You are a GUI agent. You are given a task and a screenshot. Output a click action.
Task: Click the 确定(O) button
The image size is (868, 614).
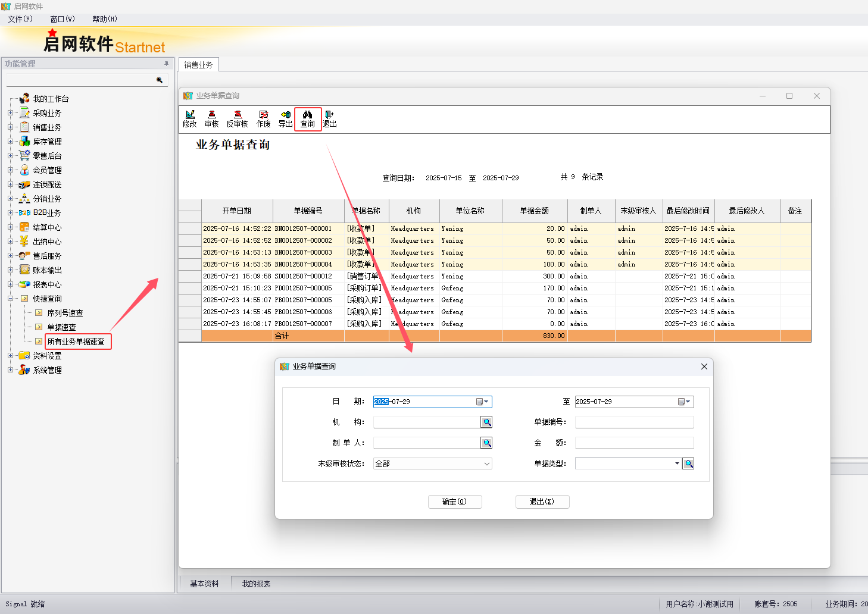click(x=454, y=502)
